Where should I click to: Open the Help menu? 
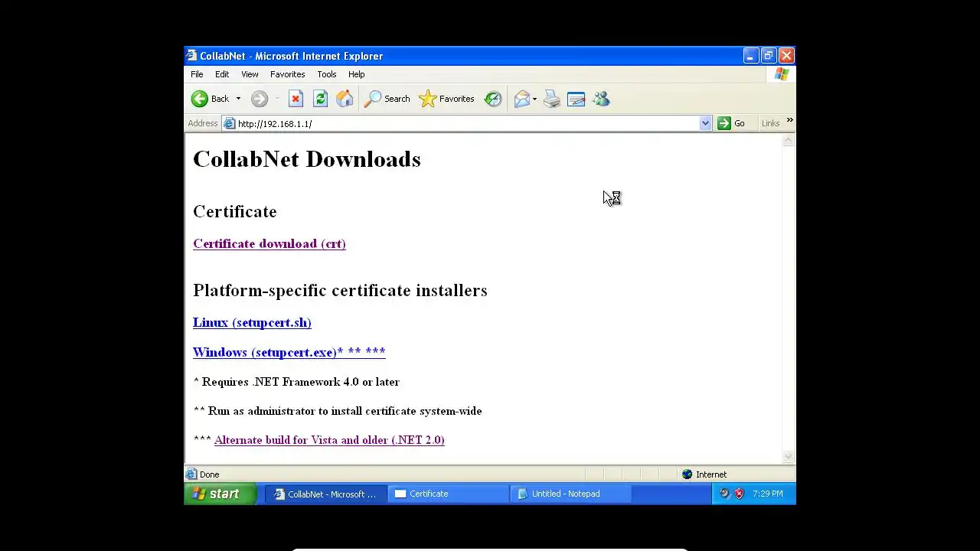click(356, 74)
